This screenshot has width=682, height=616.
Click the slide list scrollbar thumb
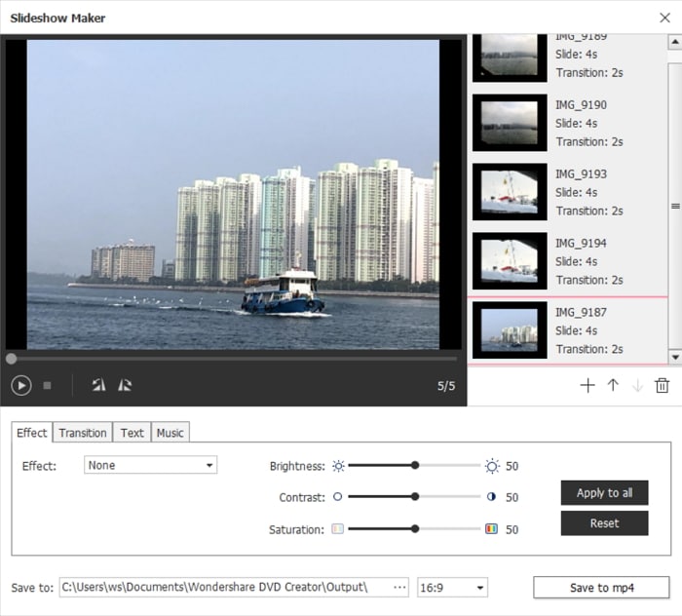click(674, 206)
